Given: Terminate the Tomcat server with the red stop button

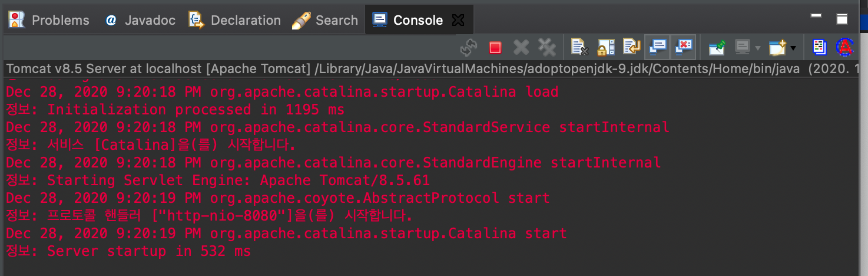Looking at the screenshot, I should [x=495, y=47].
